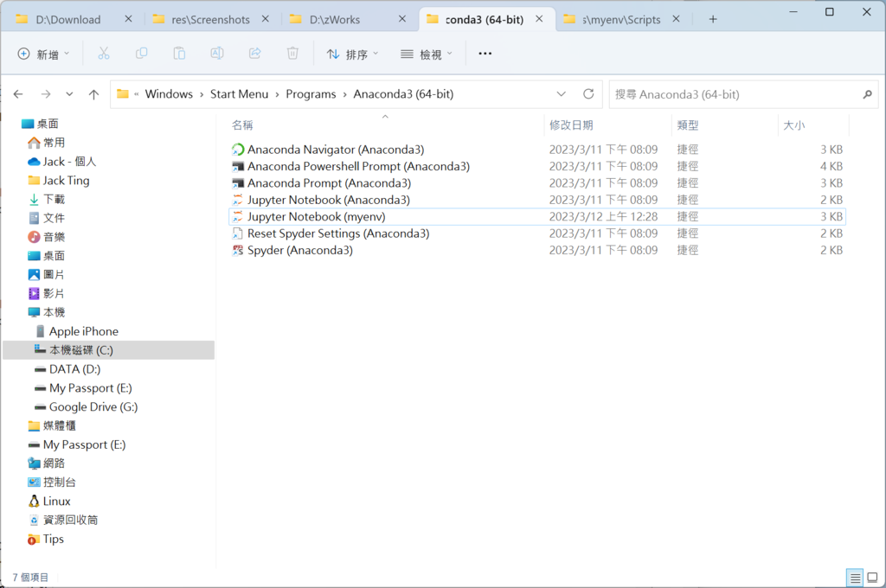Open Jack Ting folder in sidebar
The width and height of the screenshot is (886, 588).
(59, 181)
